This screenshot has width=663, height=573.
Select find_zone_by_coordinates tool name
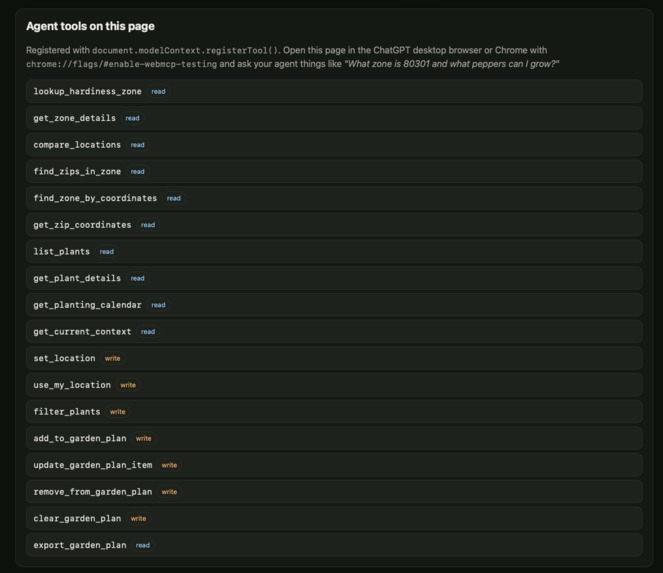[95, 198]
